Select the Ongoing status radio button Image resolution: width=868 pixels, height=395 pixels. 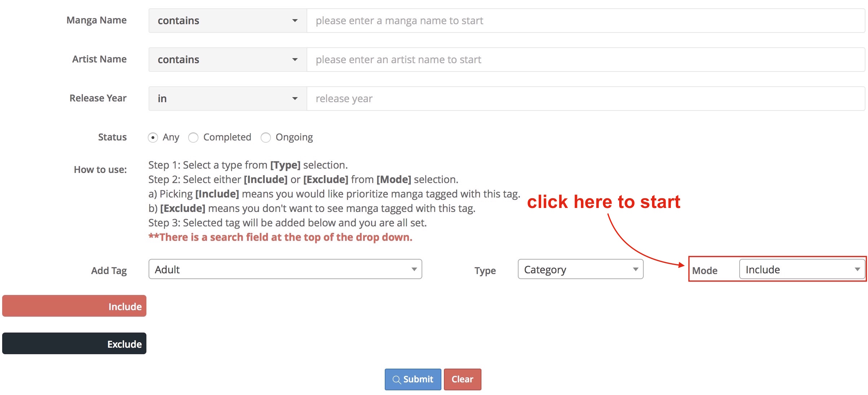click(266, 138)
